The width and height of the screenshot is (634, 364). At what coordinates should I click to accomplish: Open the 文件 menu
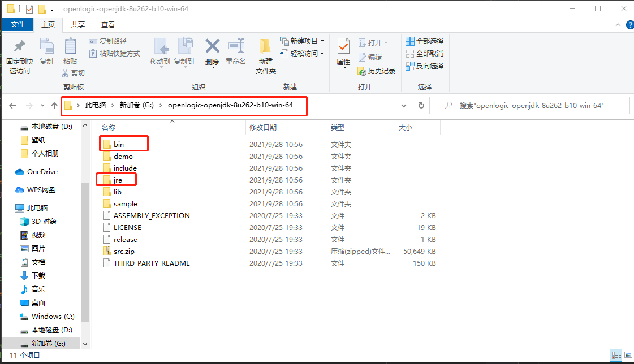[18, 24]
